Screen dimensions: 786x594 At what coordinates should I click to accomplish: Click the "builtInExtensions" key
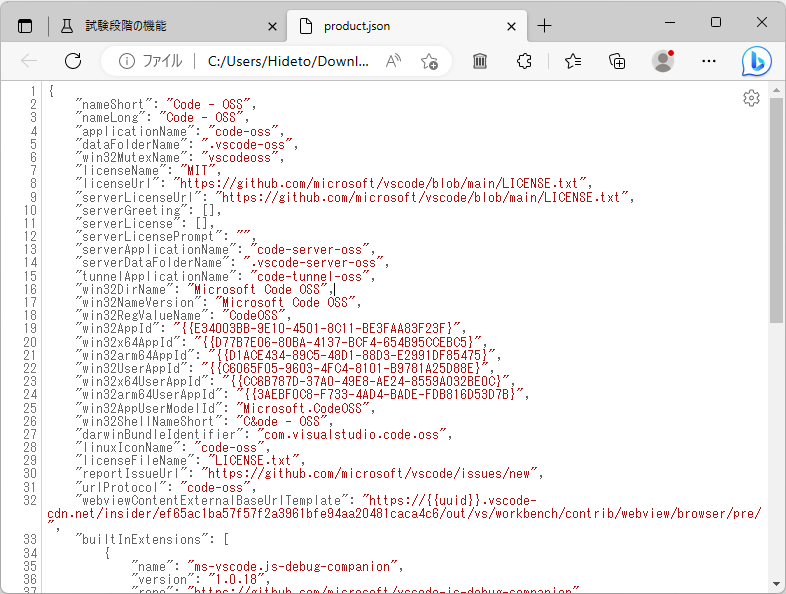(142, 539)
